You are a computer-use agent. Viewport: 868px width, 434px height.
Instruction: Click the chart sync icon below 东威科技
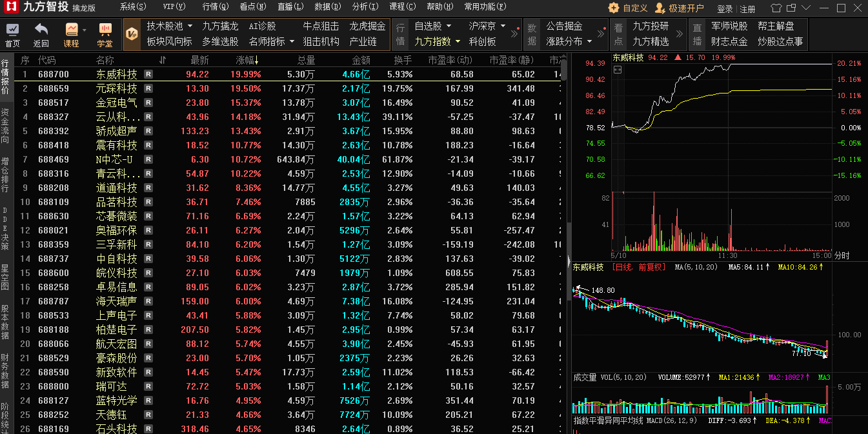tap(617, 70)
